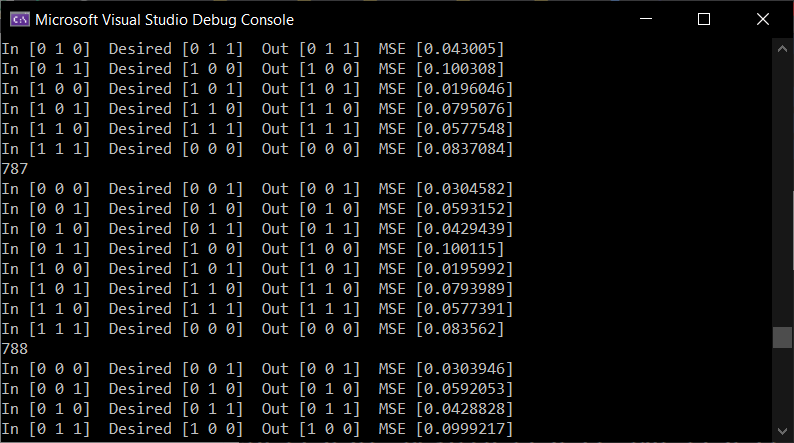The height and width of the screenshot is (443, 794).
Task: Click the MSE value 0.100115
Action: (x=460, y=249)
